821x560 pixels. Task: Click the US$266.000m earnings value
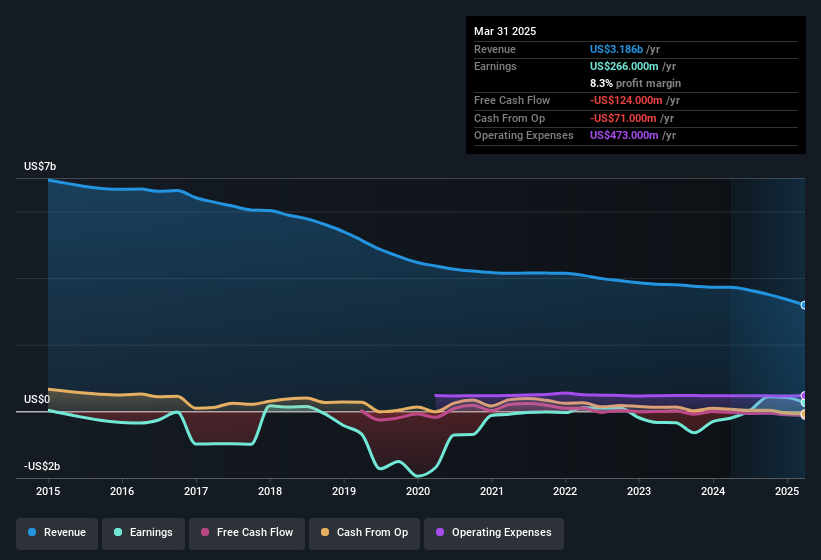point(624,66)
